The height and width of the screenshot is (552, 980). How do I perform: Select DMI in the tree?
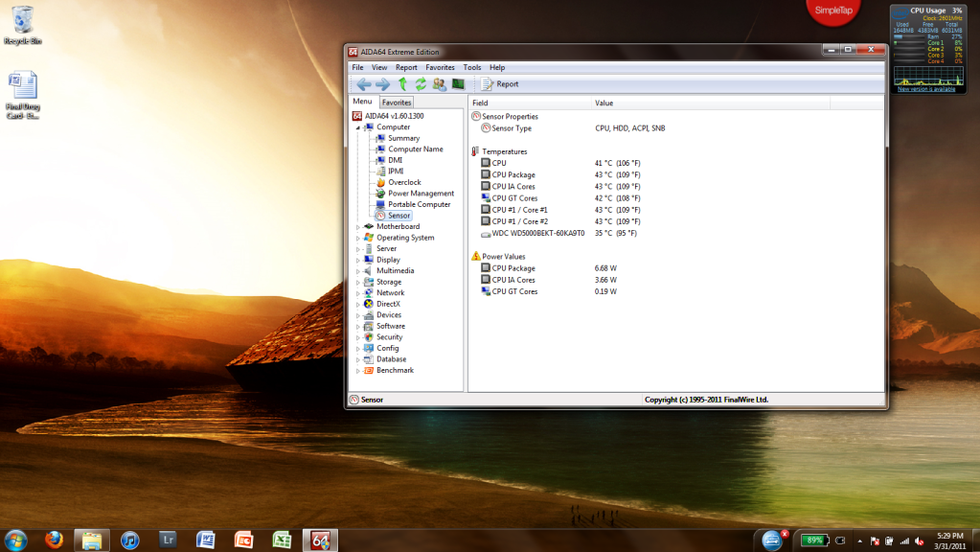click(389, 161)
